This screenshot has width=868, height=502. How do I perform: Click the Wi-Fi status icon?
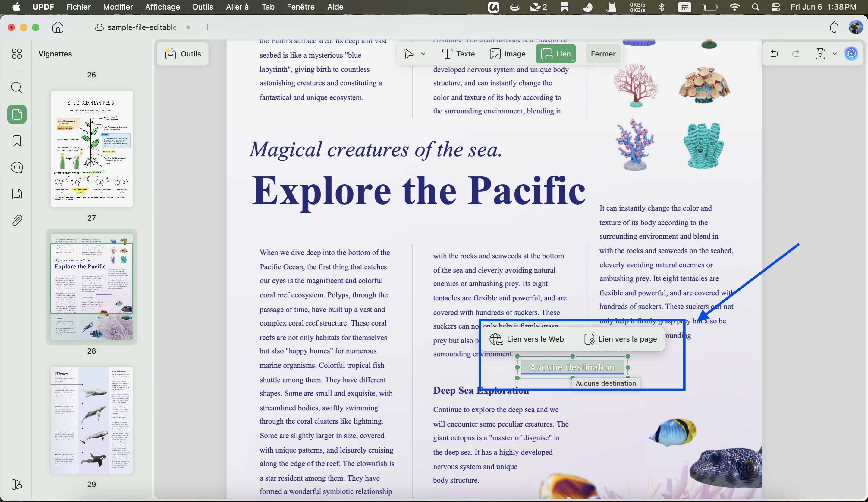pyautogui.click(x=735, y=7)
